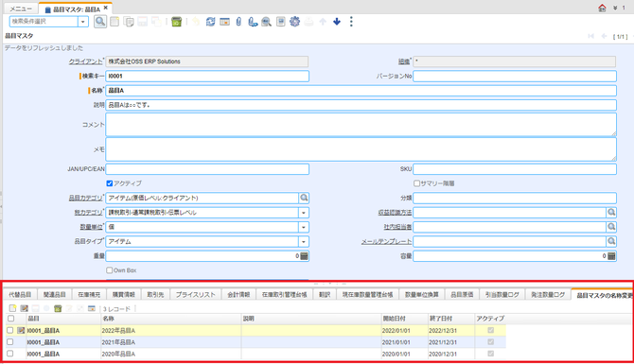This screenshot has width=634, height=364.
Task: Click the 数量単位 label link
Action: click(91, 227)
